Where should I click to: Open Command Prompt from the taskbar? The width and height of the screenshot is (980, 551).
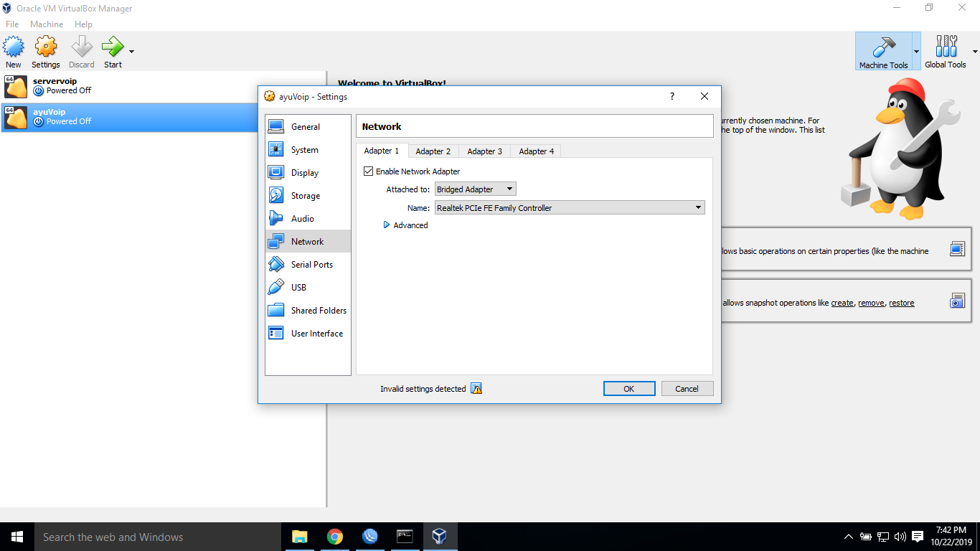click(405, 537)
